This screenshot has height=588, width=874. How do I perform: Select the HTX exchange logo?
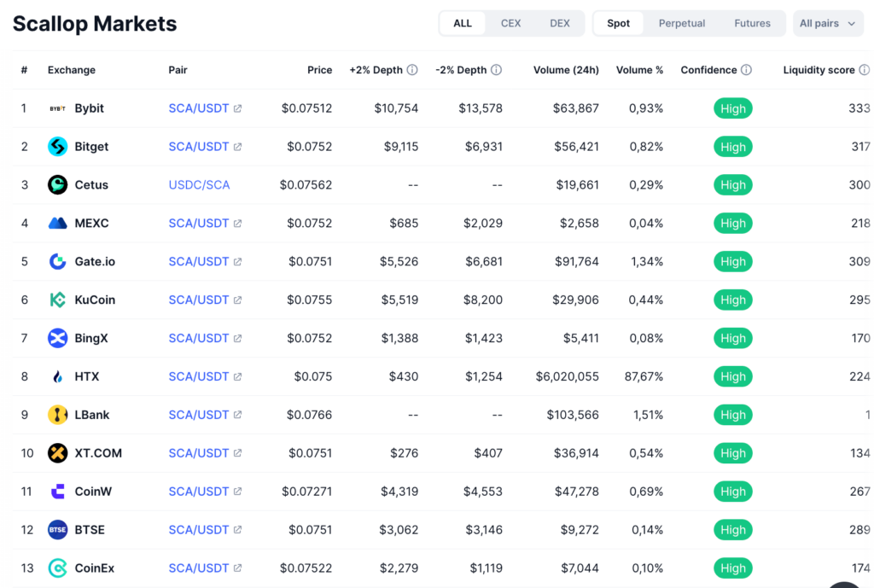tap(56, 376)
